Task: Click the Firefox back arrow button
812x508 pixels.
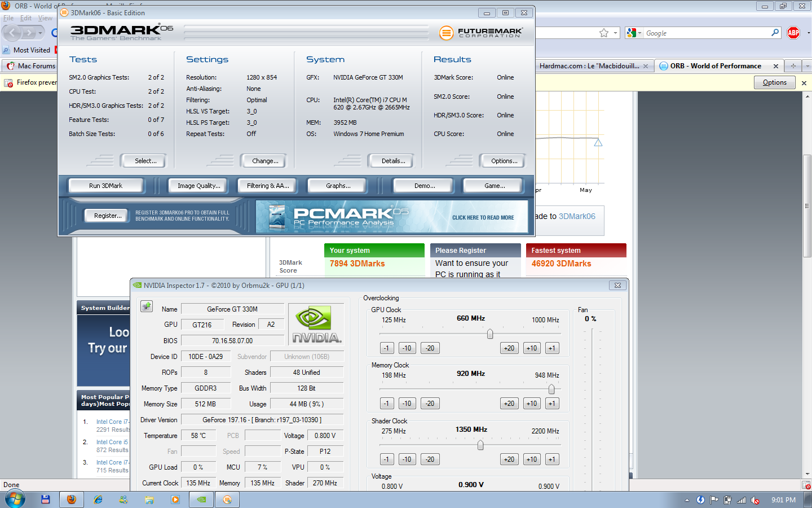Action: point(12,33)
